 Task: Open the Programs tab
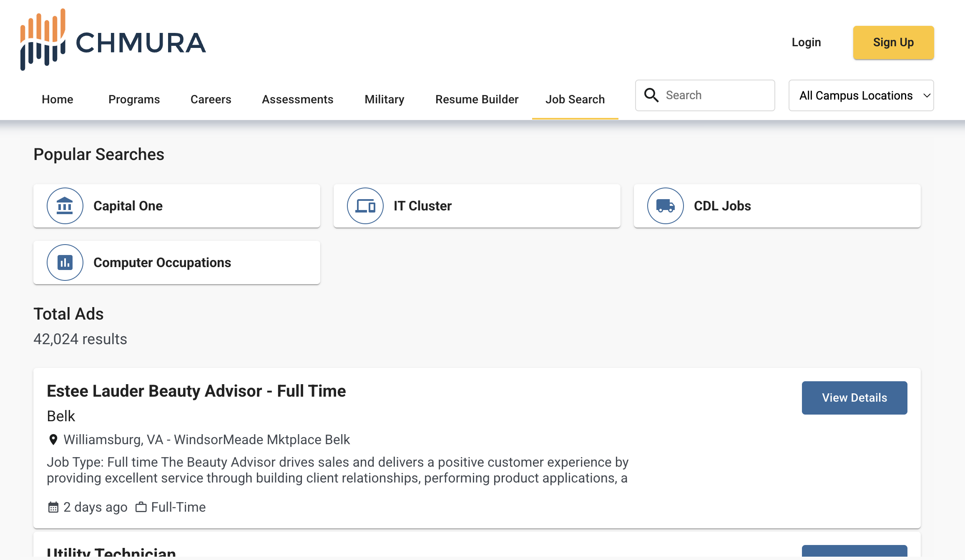(x=134, y=99)
